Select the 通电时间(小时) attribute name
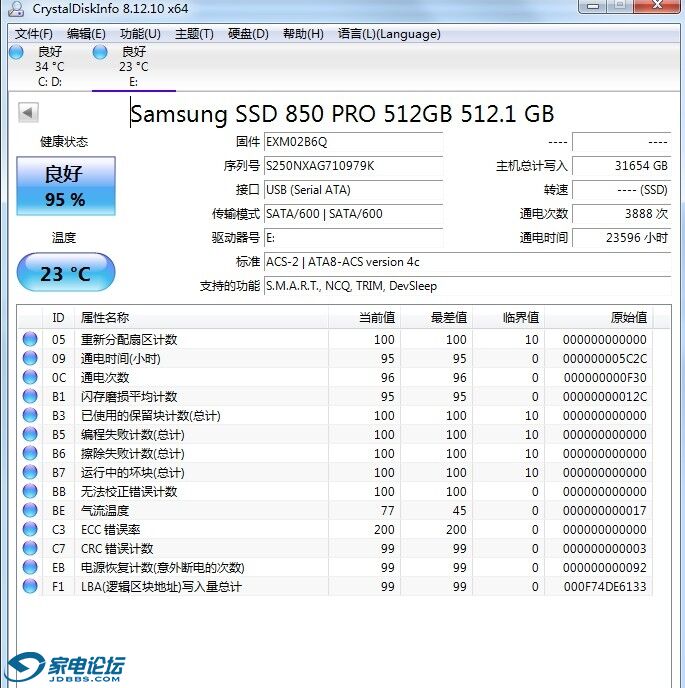The width and height of the screenshot is (685, 688). click(x=121, y=358)
